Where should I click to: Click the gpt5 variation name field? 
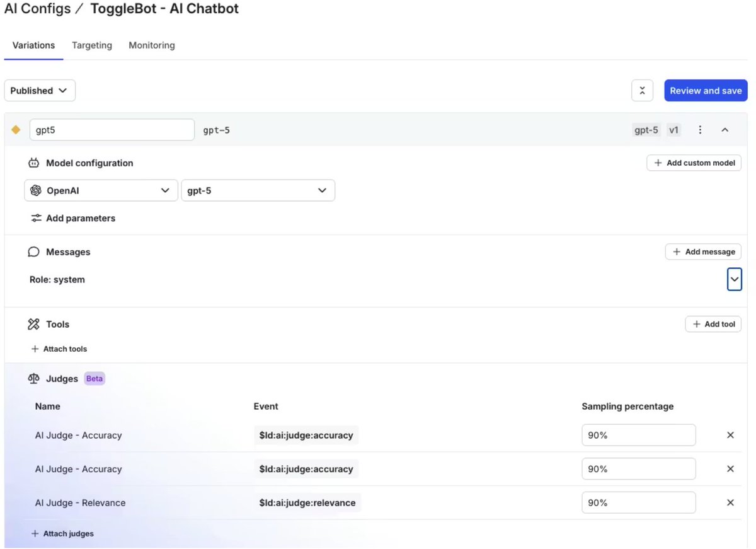pos(112,130)
